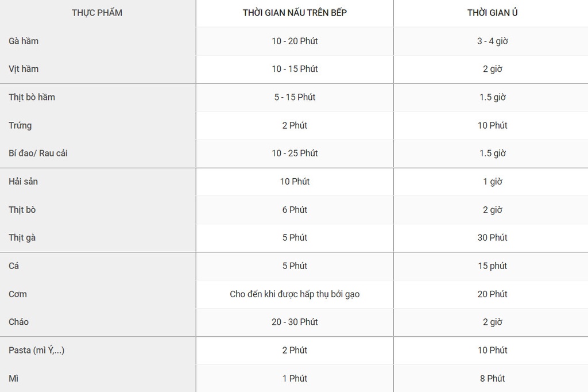Click the THỜI GIAN NẤU TRÊN BẾP header
588x392 pixels.
click(295, 13)
